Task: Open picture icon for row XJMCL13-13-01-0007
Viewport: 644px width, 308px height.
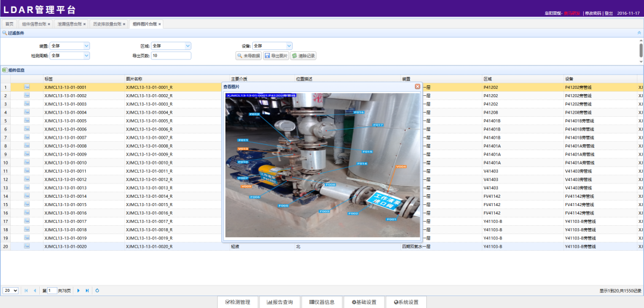Action: click(x=27, y=138)
